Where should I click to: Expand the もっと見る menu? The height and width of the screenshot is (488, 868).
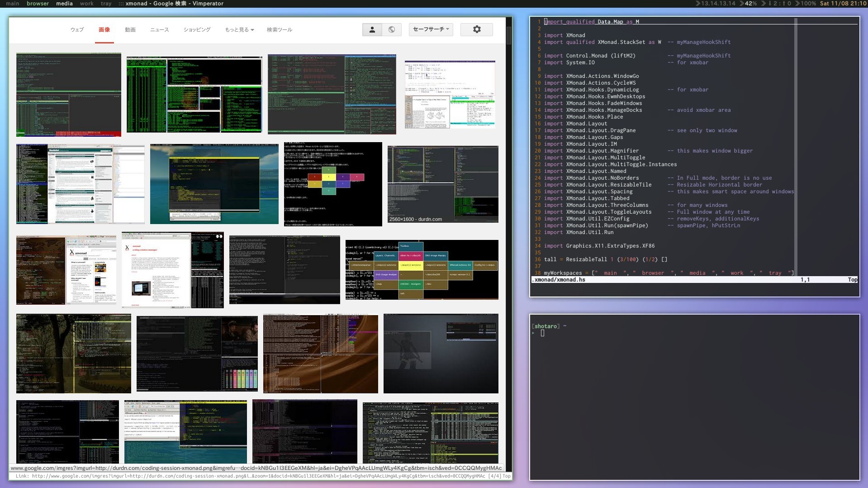pyautogui.click(x=239, y=29)
